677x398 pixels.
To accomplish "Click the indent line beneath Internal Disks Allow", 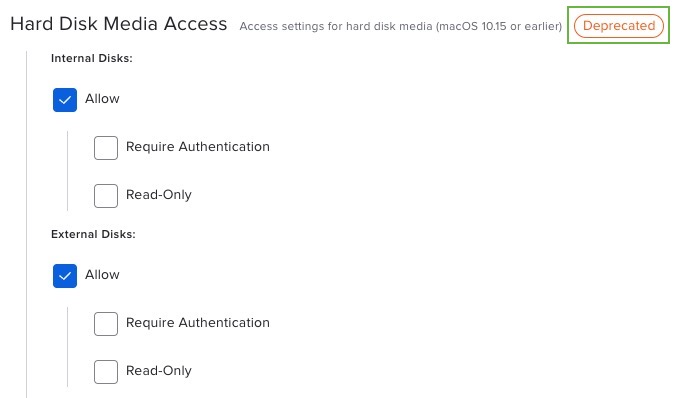I will pyautogui.click(x=67, y=171).
